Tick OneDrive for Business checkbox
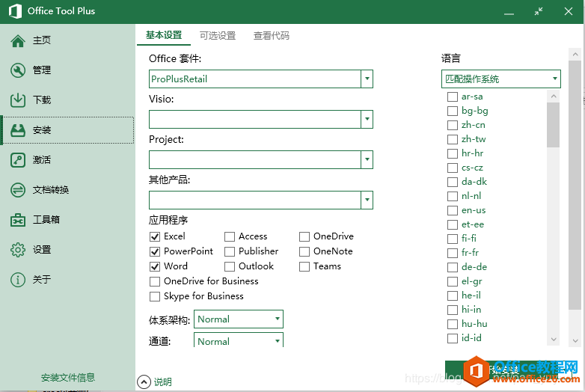 155,281
